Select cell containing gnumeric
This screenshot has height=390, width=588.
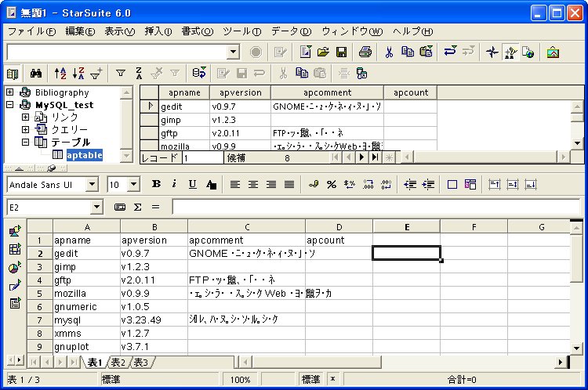[x=86, y=307]
